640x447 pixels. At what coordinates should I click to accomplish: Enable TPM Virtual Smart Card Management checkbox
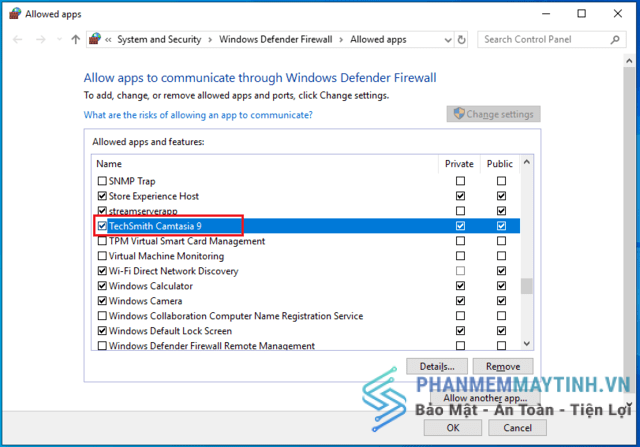102,241
